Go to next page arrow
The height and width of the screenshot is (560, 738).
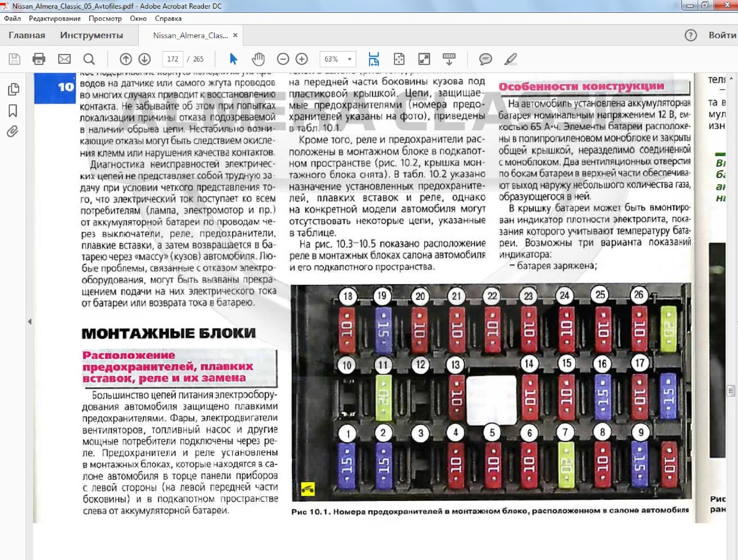(x=145, y=59)
